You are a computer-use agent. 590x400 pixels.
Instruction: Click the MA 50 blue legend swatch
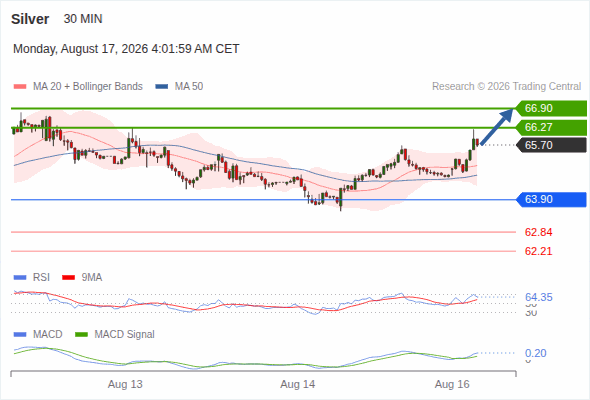pyautogui.click(x=162, y=87)
